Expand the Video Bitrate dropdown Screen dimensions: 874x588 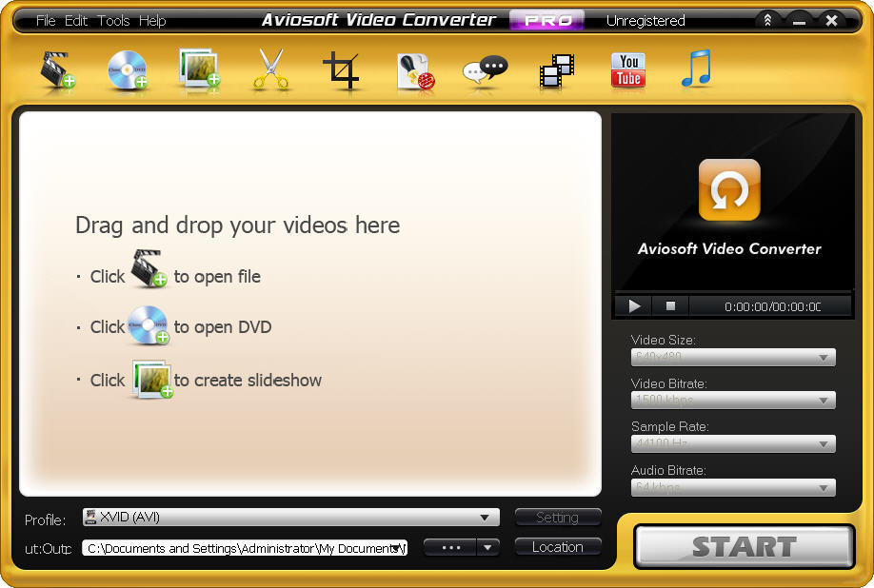pos(733,400)
